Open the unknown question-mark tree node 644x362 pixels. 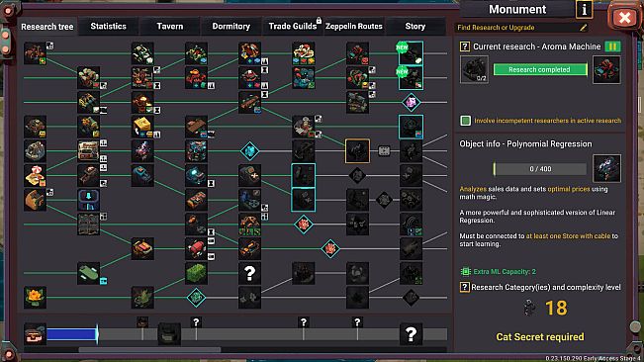point(249,273)
